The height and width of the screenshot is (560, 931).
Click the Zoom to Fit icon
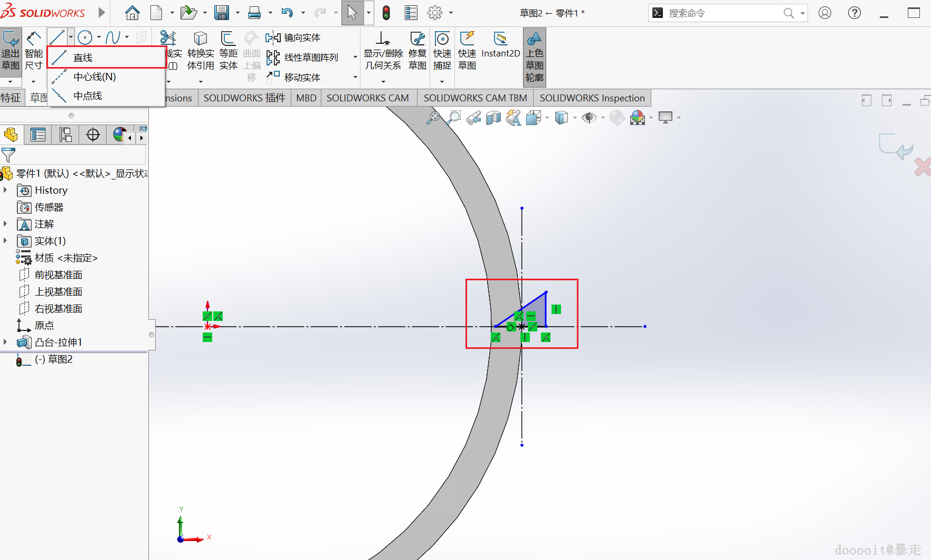click(x=433, y=118)
